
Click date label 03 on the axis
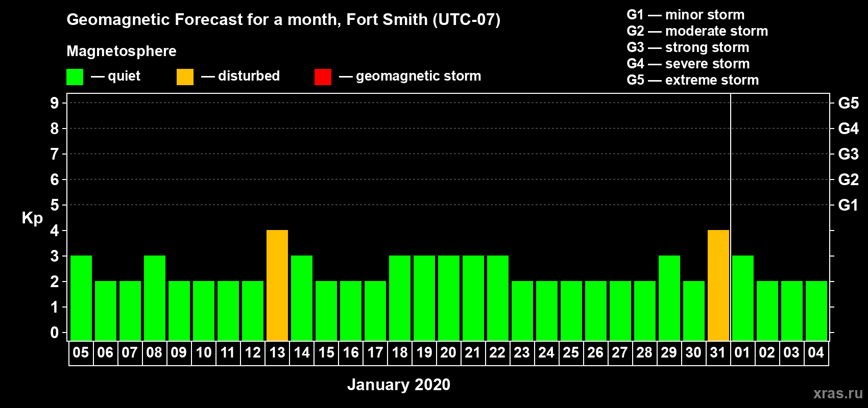pyautogui.click(x=791, y=352)
